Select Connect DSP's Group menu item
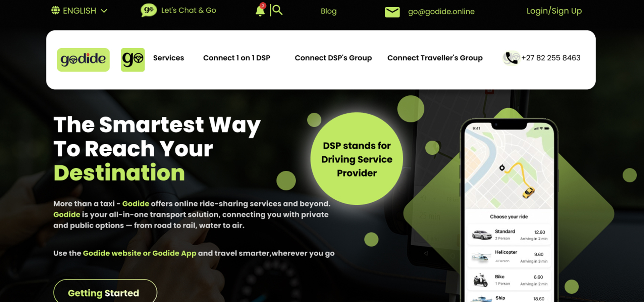 [x=333, y=58]
